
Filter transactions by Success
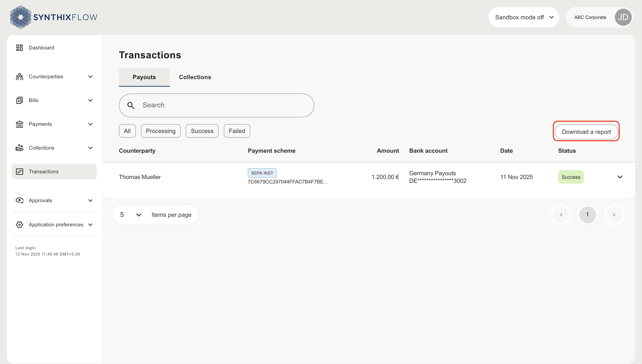tap(202, 131)
